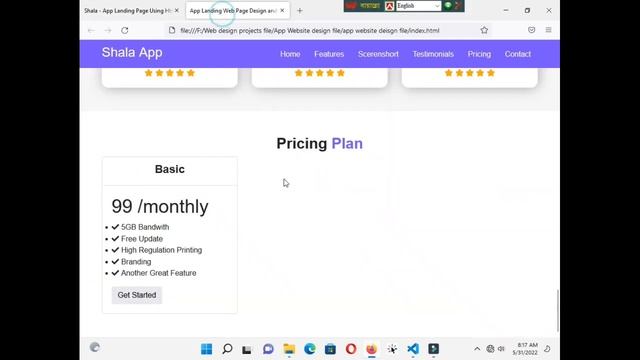Open the Chat app on taskbar
The width and height of the screenshot is (640, 360).
tap(268, 349)
